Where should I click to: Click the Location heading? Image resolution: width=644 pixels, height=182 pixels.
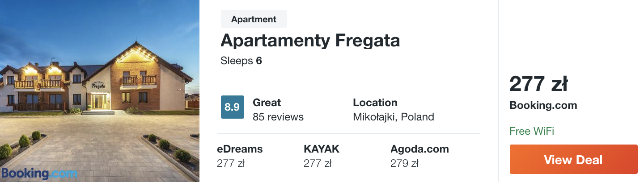click(375, 103)
